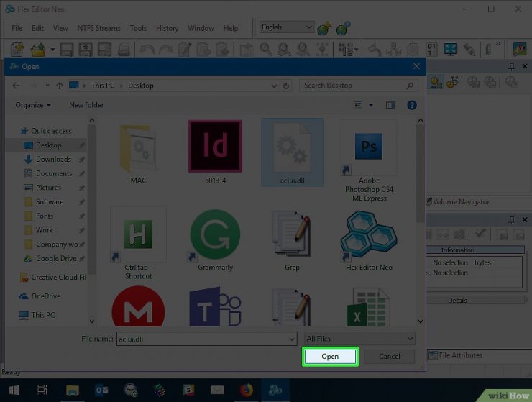
Task: Click the pencil edit toolbar icon
Action: coord(185,50)
